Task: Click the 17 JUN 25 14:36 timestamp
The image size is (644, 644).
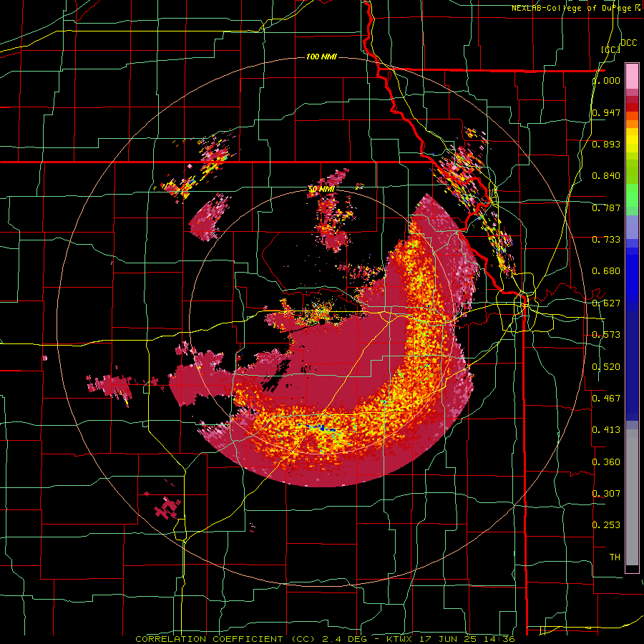Action: (x=466, y=639)
